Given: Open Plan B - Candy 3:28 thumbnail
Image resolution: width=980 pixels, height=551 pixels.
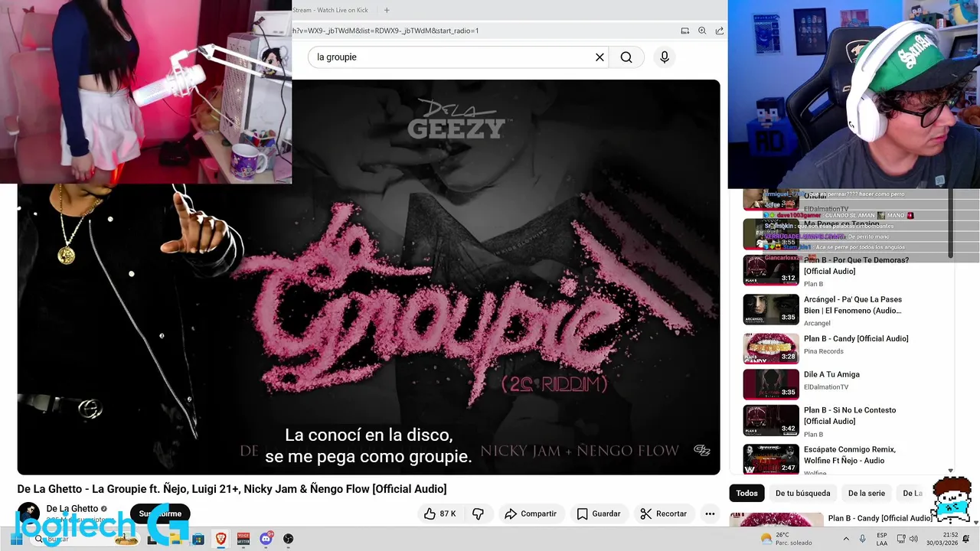Looking at the screenshot, I should pos(771,348).
